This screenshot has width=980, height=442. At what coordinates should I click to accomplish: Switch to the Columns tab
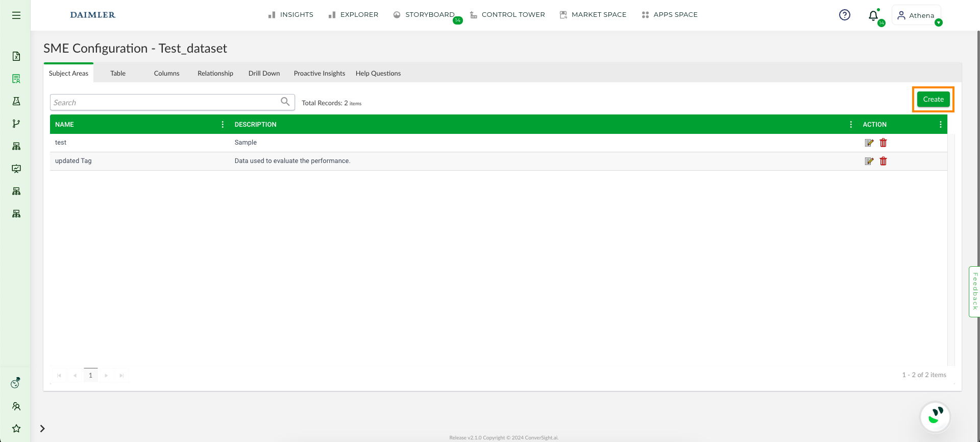167,73
